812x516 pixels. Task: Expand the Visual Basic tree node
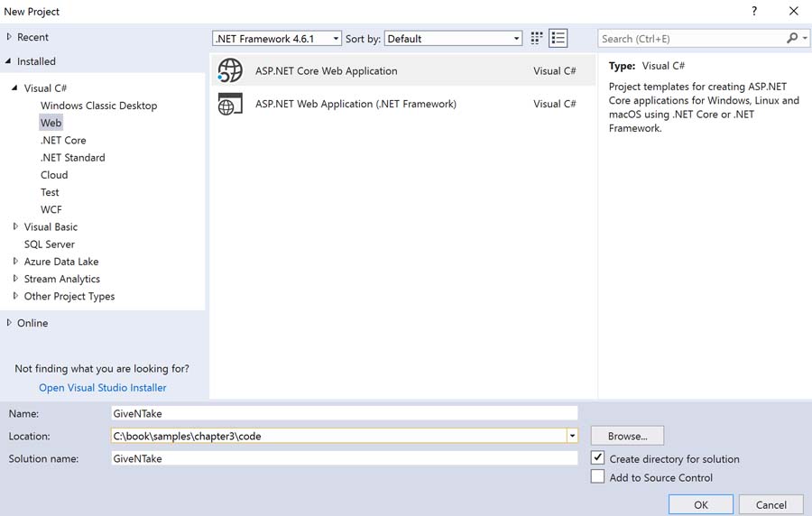(x=15, y=226)
